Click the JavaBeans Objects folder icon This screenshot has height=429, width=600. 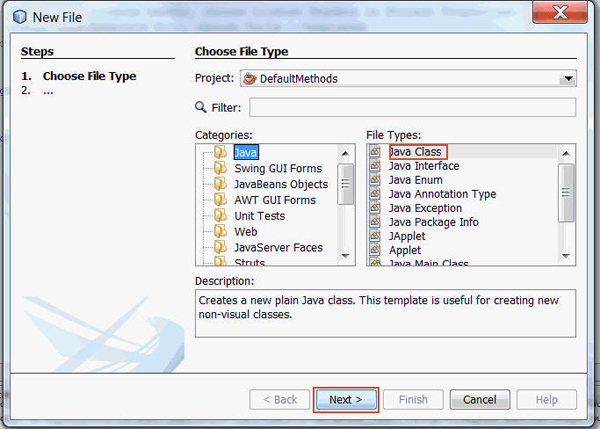(220, 184)
